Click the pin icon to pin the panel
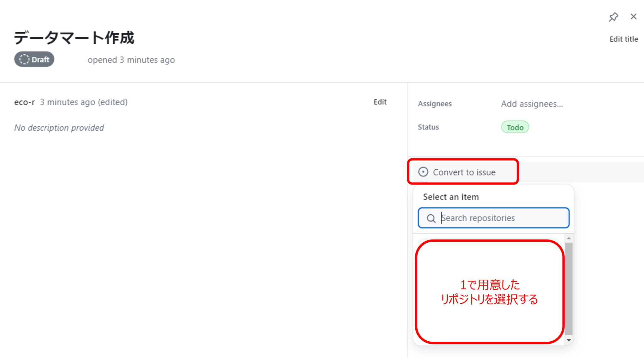Image resolution: width=644 pixels, height=358 pixels. 613,17
